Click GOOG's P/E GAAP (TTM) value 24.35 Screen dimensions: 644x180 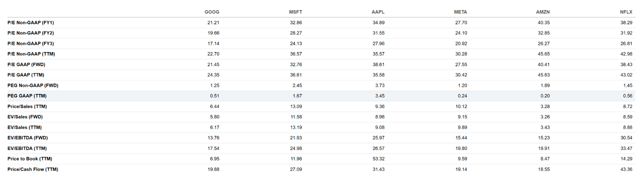pos(213,75)
